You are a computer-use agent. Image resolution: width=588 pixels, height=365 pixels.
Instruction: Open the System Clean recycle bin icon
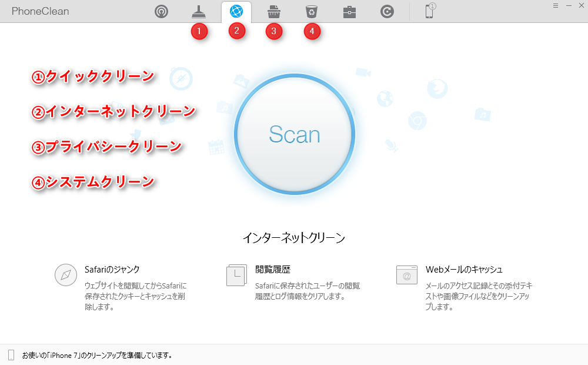pyautogui.click(x=312, y=12)
